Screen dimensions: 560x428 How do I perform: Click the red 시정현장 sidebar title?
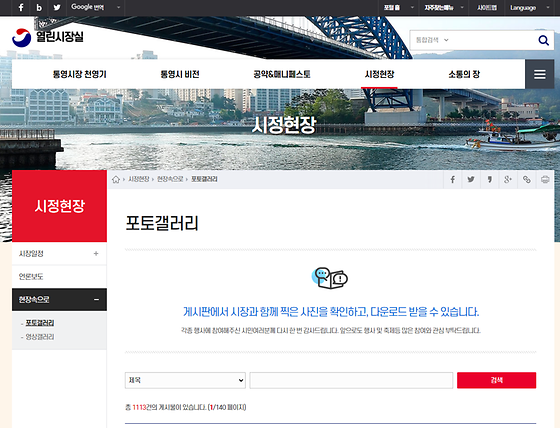click(59, 206)
